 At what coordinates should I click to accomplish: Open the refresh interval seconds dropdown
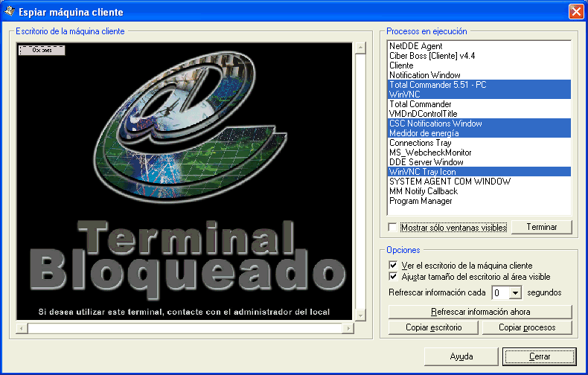[x=516, y=292]
